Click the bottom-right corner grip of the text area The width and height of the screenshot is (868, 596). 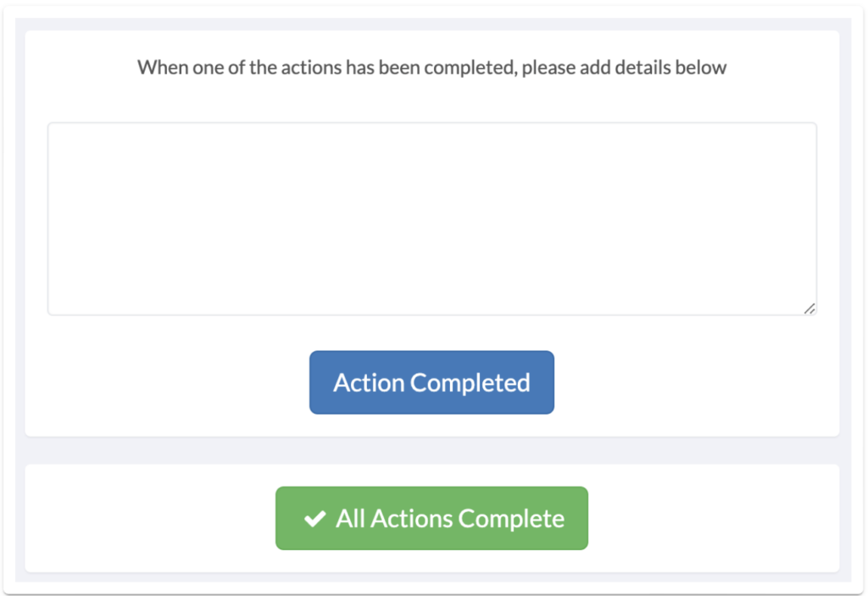click(810, 309)
